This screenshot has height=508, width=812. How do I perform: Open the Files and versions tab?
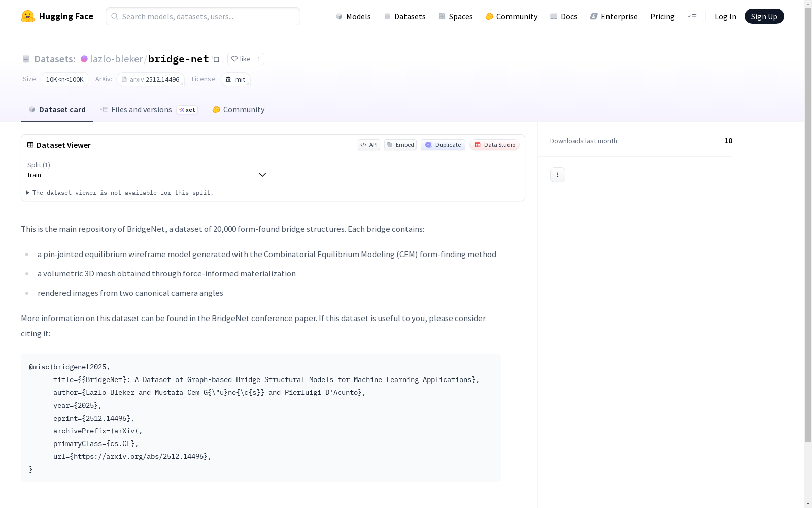pos(149,110)
